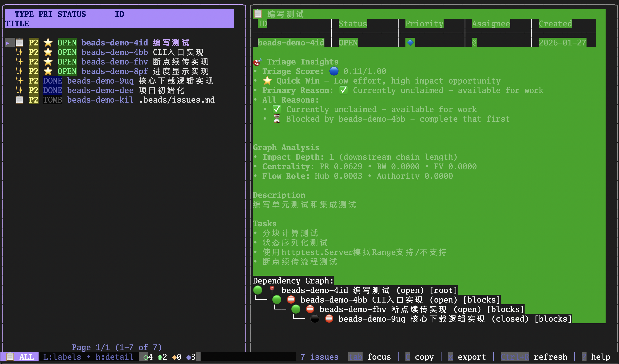Click the green checkmark beside Primary Reason
The width and height of the screenshot is (619, 364).
[x=344, y=90]
